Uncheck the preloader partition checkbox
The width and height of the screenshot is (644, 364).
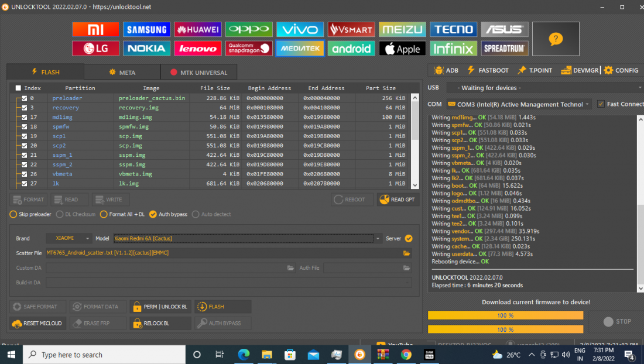point(24,98)
